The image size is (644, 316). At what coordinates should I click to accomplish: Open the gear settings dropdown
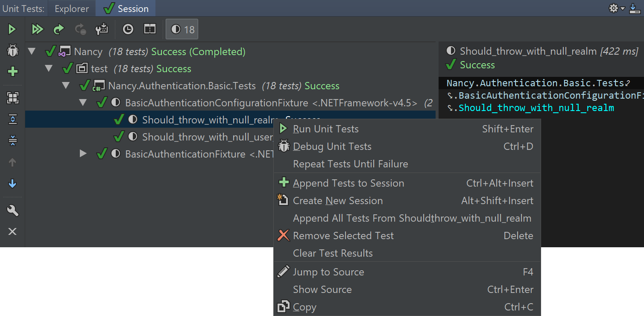[617, 8]
